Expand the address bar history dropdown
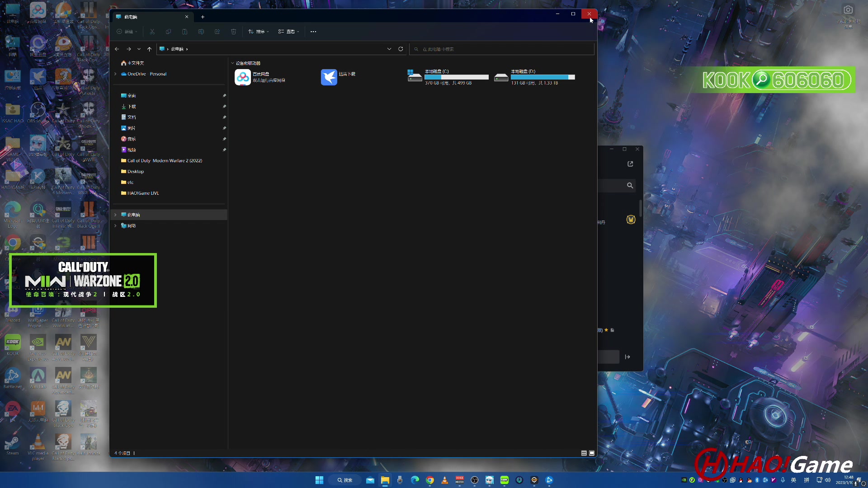Image resolution: width=868 pixels, height=488 pixels. 389,49
